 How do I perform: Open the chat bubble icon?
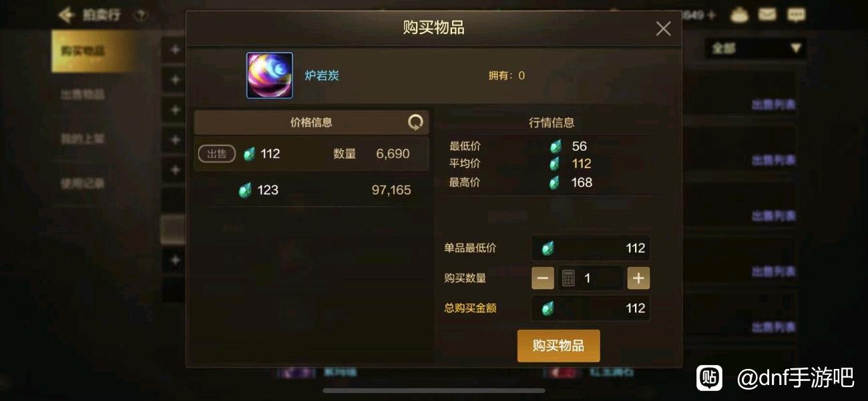[796, 14]
